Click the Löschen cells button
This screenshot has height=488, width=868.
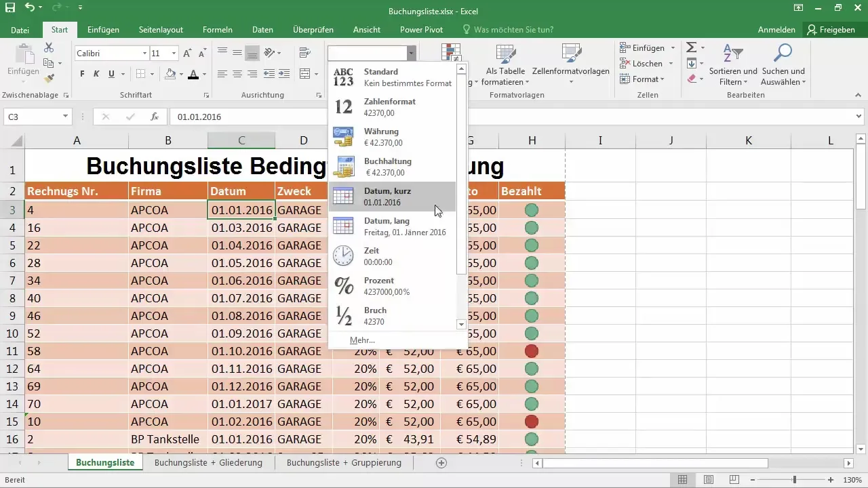point(646,64)
